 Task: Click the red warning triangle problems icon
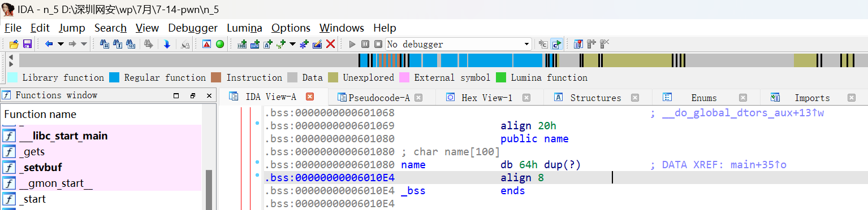207,43
